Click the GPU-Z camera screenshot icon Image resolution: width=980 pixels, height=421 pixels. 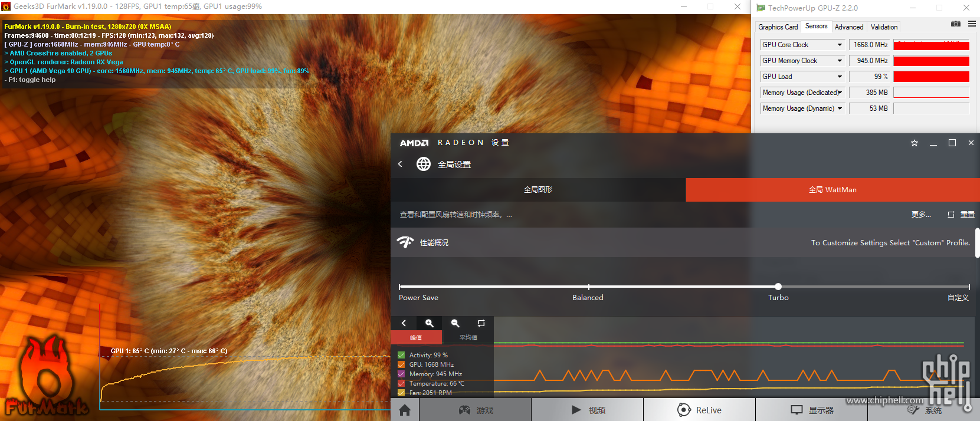(x=956, y=24)
